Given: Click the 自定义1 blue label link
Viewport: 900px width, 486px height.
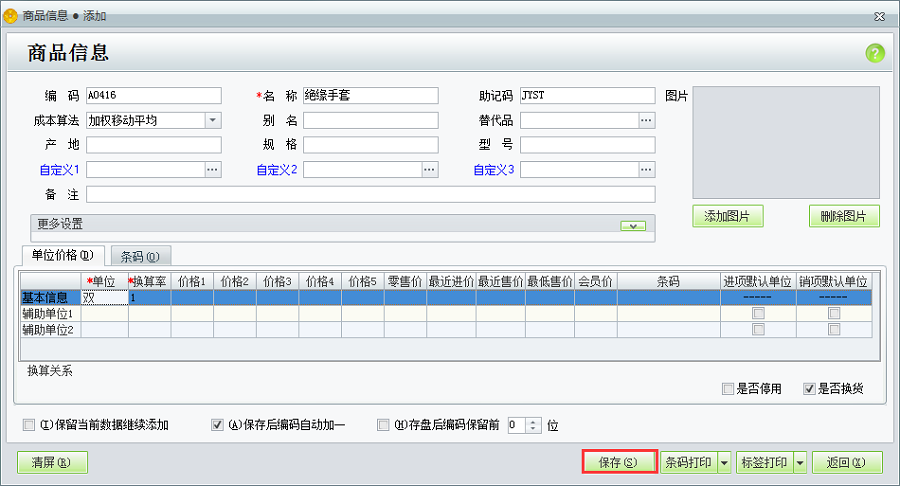Looking at the screenshot, I should (x=59, y=170).
